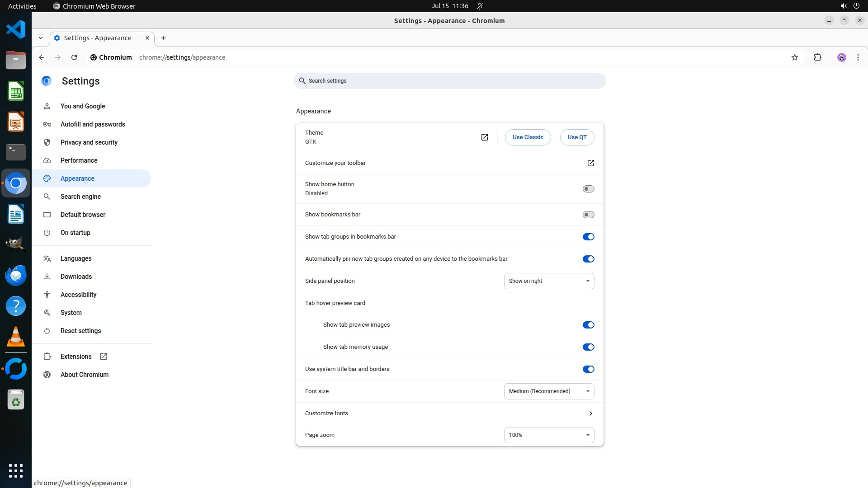Image resolution: width=868 pixels, height=488 pixels.
Task: Focus the Search settings field
Action: click(x=449, y=81)
